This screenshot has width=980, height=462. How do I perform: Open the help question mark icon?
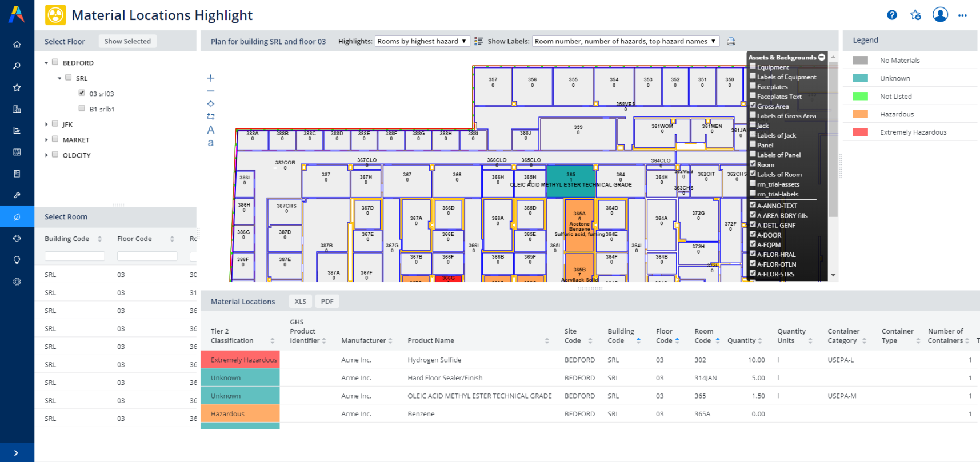(x=892, y=15)
